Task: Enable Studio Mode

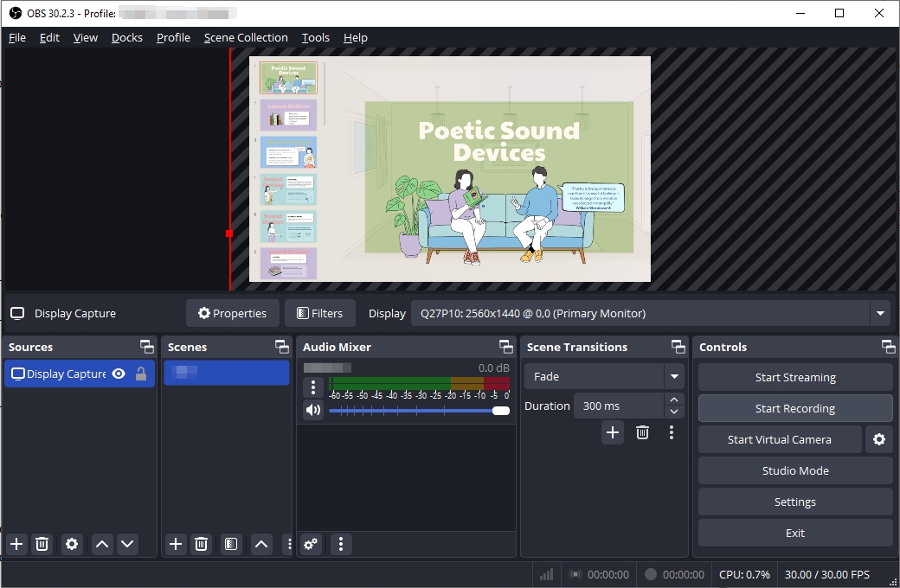Action: click(795, 470)
